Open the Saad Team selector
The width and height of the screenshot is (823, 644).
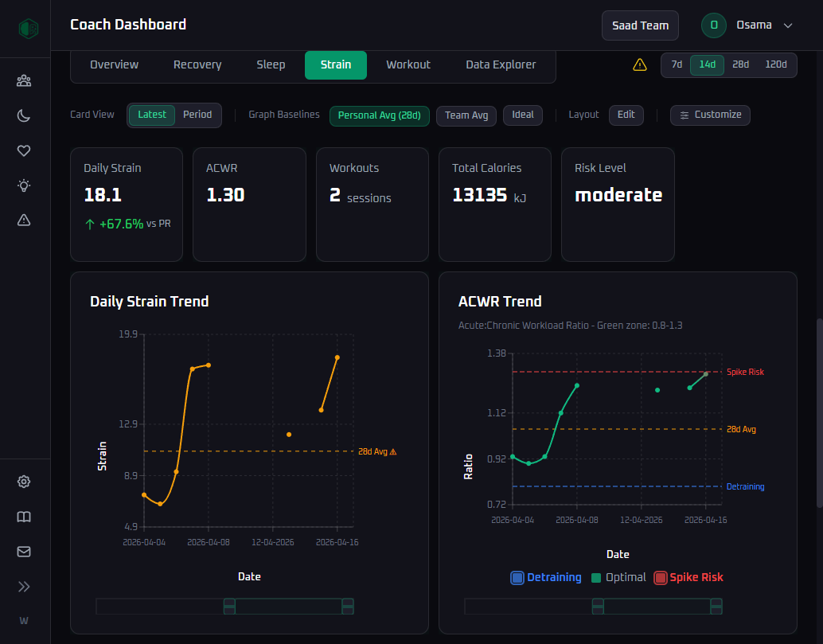[640, 25]
